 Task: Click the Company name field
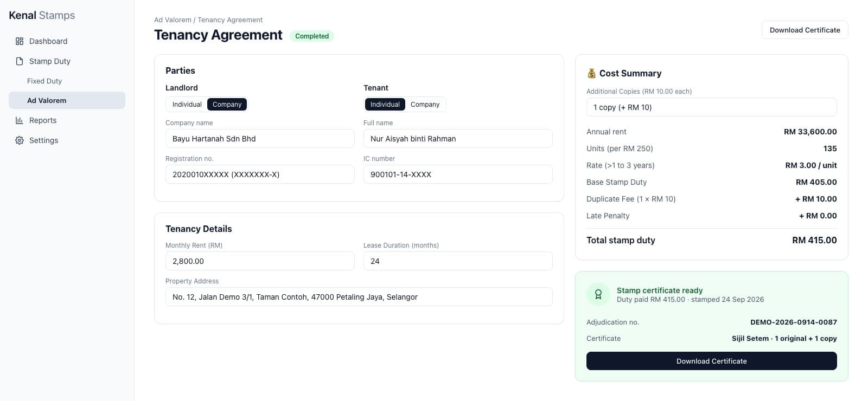(260, 139)
